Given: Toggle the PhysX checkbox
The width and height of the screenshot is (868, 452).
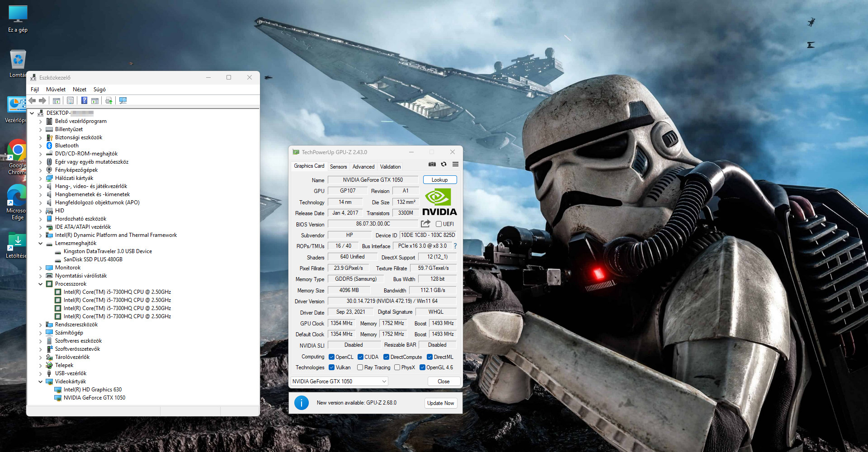Looking at the screenshot, I should click(x=397, y=367).
